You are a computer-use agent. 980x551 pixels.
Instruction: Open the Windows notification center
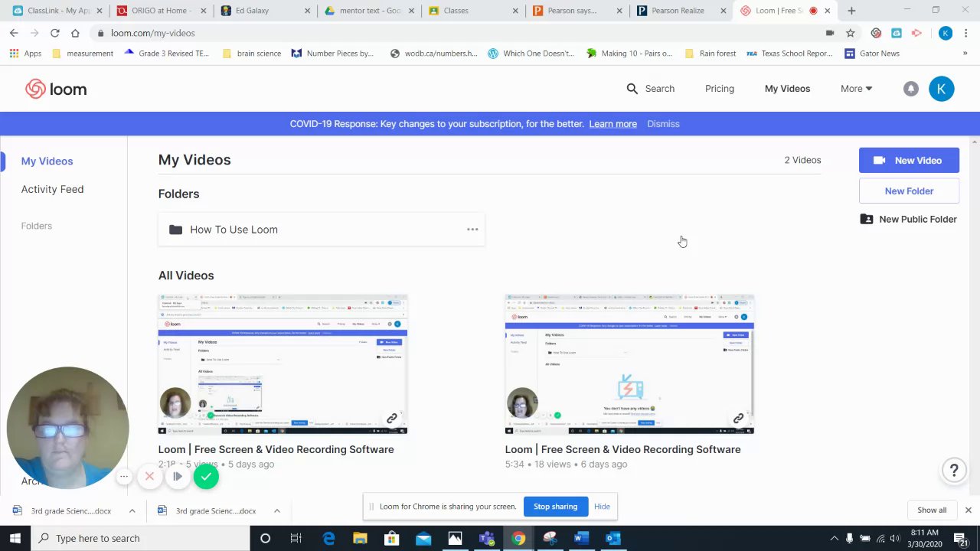960,538
